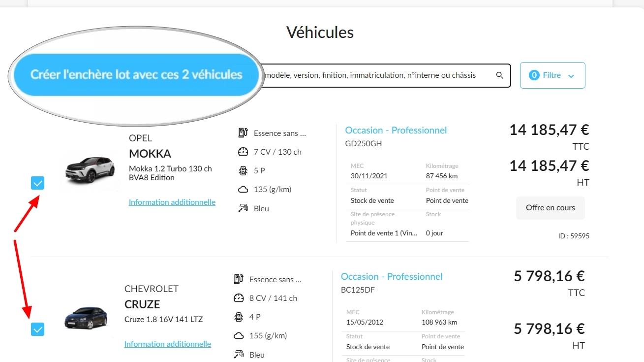
Task: Click the 108 963 km mileage value
Action: pos(439,322)
